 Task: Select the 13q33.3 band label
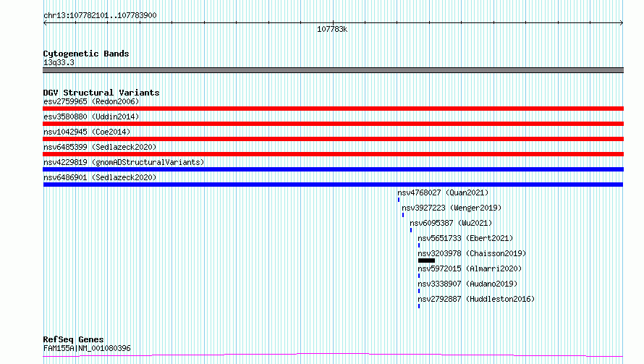click(59, 62)
